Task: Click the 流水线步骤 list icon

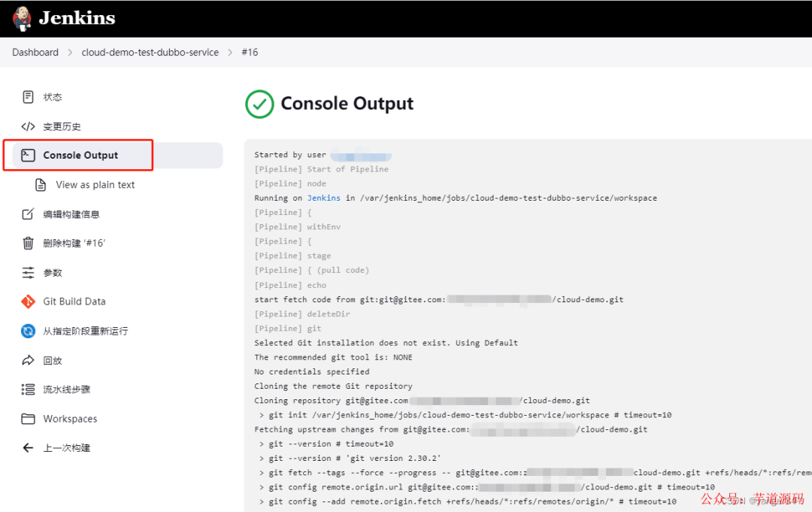Action: point(28,389)
